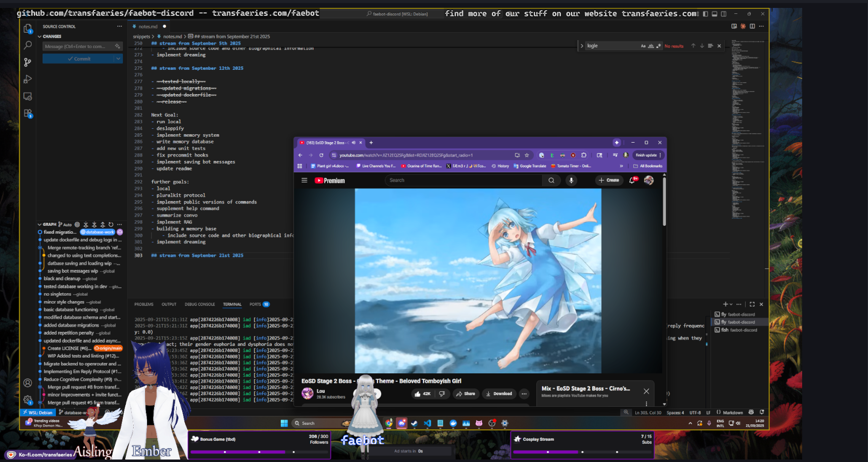
Task: Select the Source Control activity bar icon
Action: pos(28,62)
